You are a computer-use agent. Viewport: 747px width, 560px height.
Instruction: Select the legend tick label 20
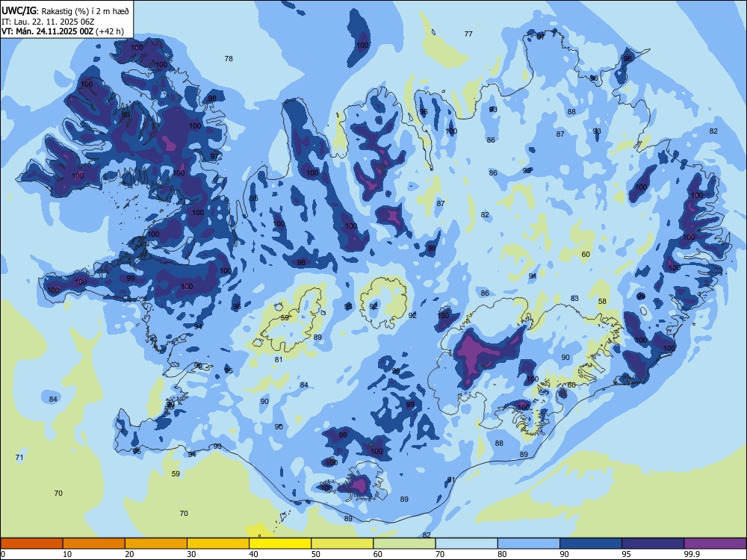click(129, 554)
